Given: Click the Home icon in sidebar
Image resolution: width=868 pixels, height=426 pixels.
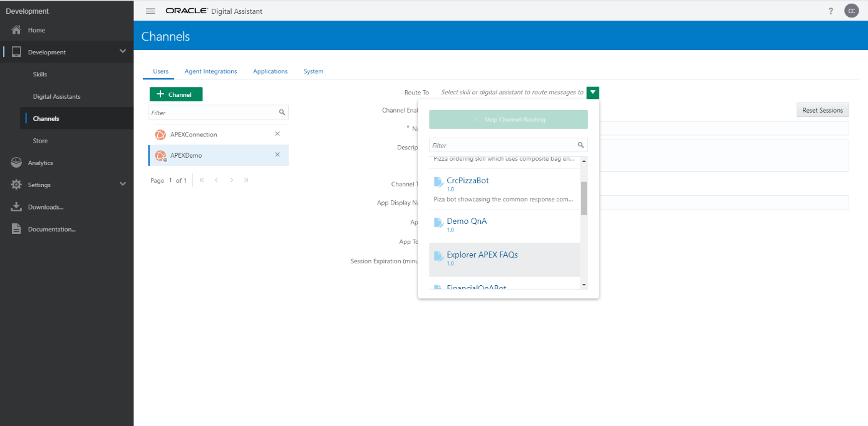Looking at the screenshot, I should coord(16,30).
